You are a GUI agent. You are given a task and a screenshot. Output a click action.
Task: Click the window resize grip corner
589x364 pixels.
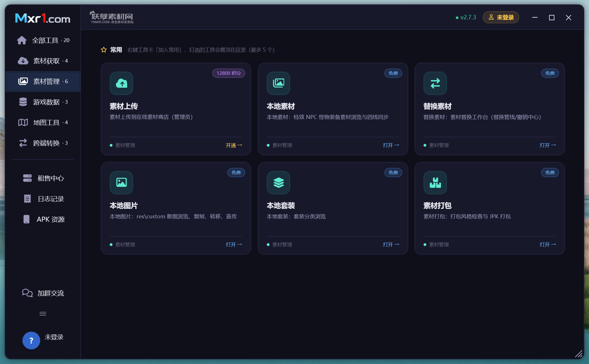(579, 354)
